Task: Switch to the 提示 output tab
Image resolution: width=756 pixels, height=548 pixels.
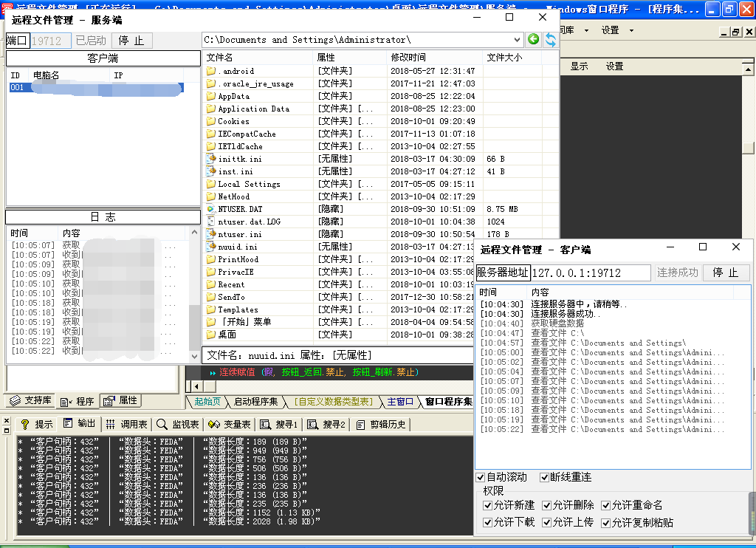Action: click(36, 425)
